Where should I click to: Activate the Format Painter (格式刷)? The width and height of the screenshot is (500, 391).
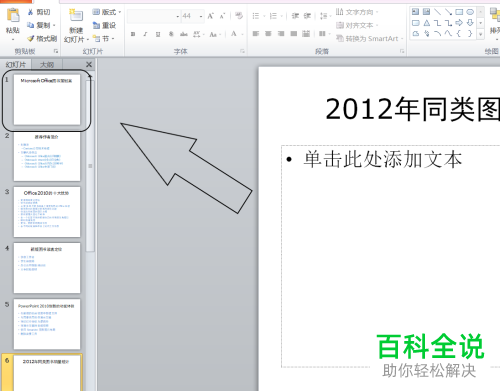pyautogui.click(x=42, y=39)
